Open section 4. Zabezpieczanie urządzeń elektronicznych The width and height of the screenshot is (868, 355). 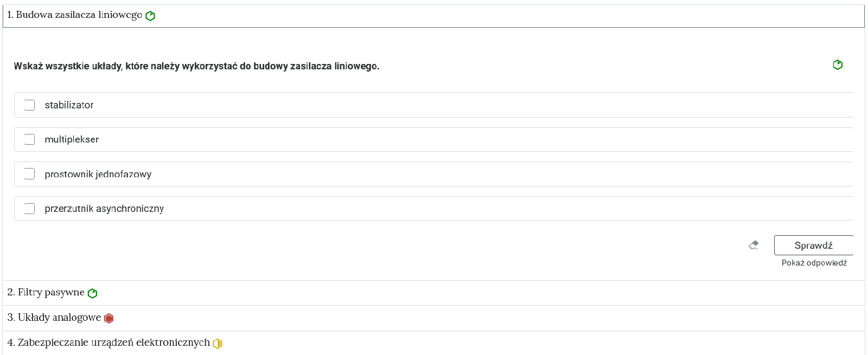tap(433, 343)
